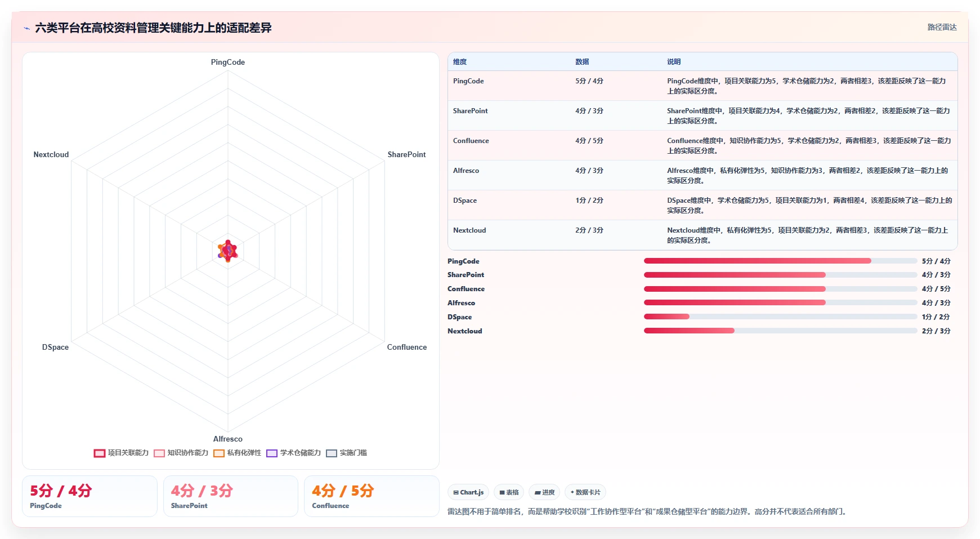This screenshot has height=539, width=980.
Task: Click the dashboard title 六类平台在高校资料管理关键能力上的适配差异
Action: point(153,28)
